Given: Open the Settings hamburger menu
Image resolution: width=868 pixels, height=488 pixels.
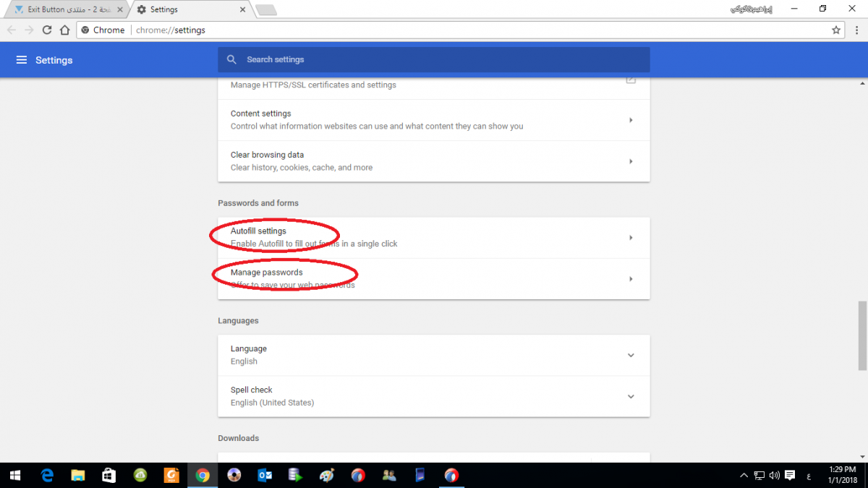Looking at the screenshot, I should 22,60.
